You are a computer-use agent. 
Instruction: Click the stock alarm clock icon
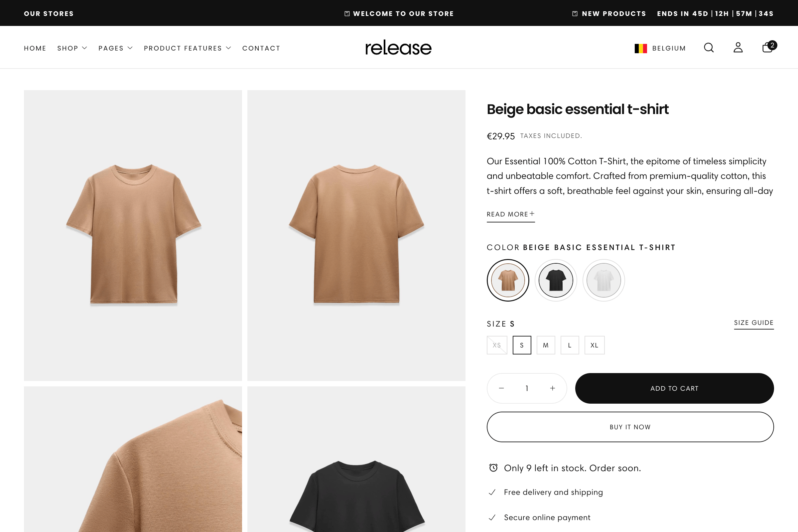[493, 468]
